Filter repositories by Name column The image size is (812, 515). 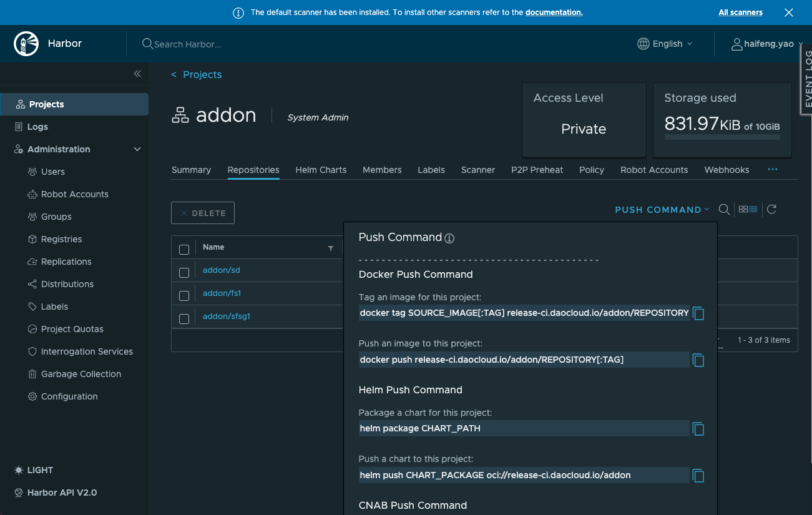[331, 248]
